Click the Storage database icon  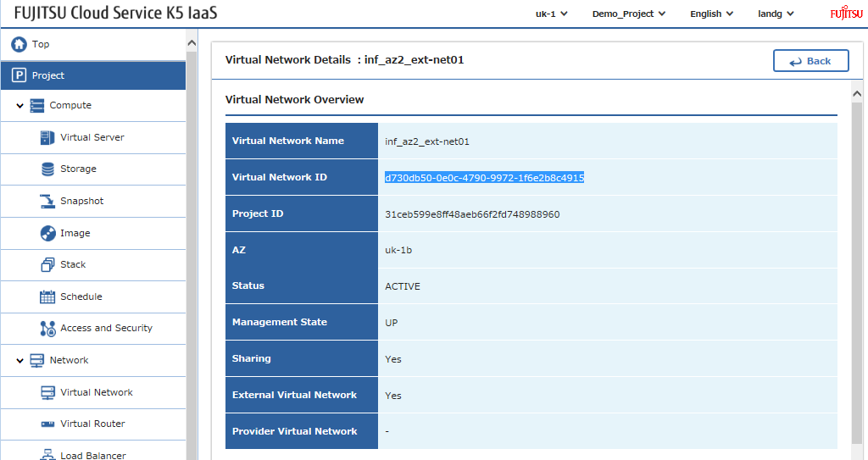coord(47,169)
